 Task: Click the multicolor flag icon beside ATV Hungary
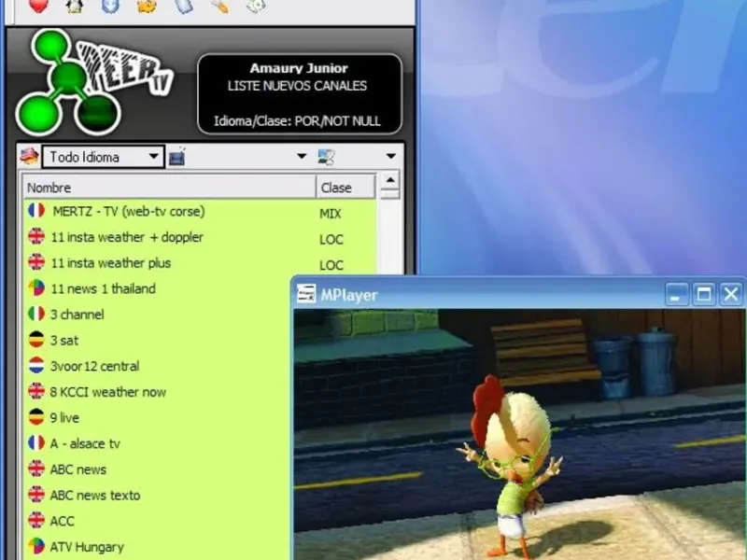[36, 546]
